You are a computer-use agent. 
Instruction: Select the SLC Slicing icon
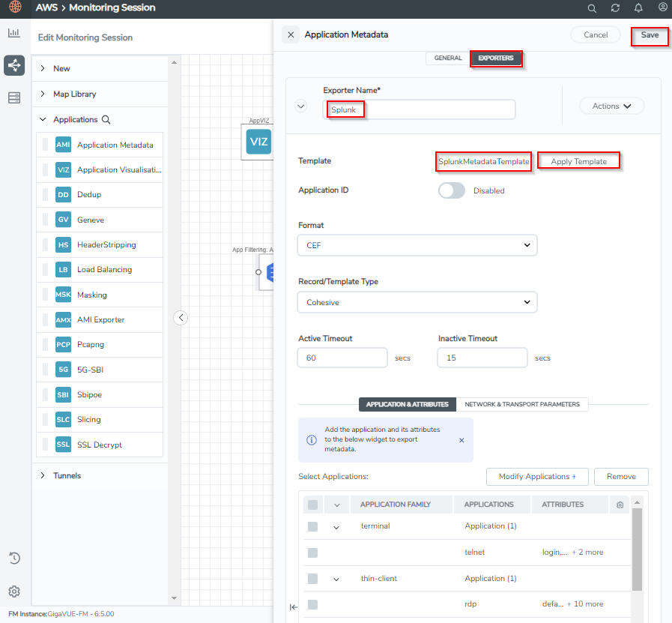click(x=63, y=419)
